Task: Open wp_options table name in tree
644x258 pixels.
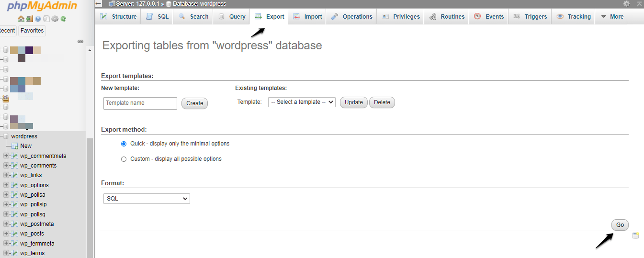Action: (34, 185)
